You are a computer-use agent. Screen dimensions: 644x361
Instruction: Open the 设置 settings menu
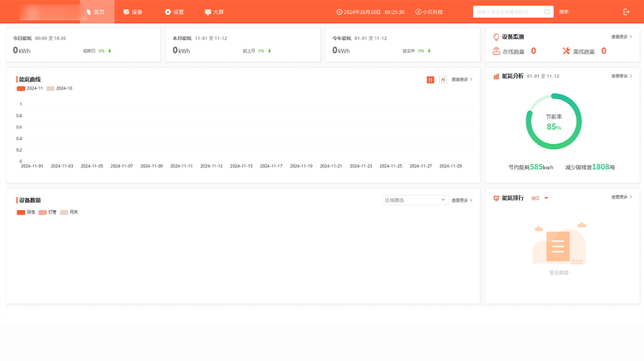click(x=174, y=12)
